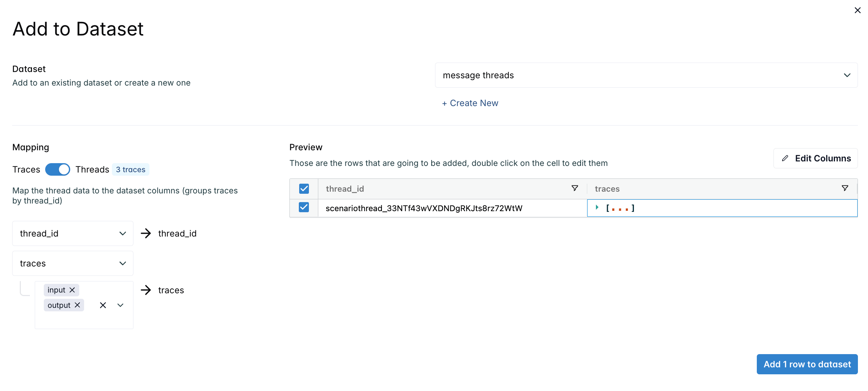Click the 3 traces badge
Viewport: 868px width, 391px height.
(131, 169)
